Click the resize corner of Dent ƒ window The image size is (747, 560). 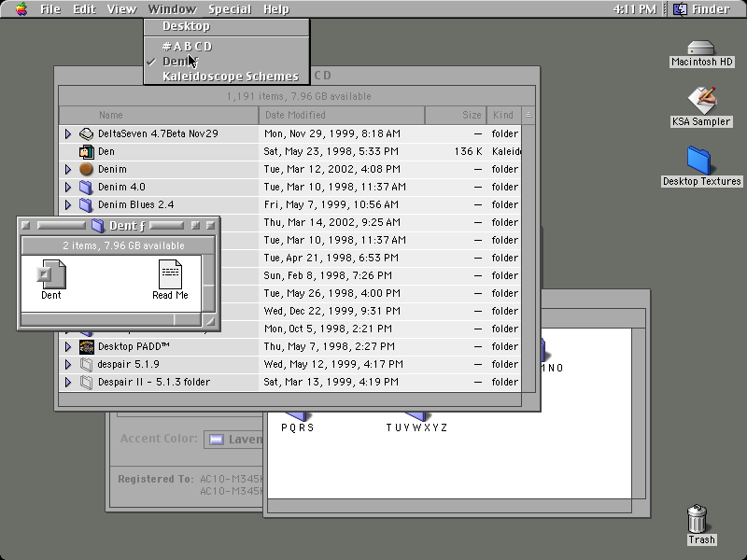[208, 320]
